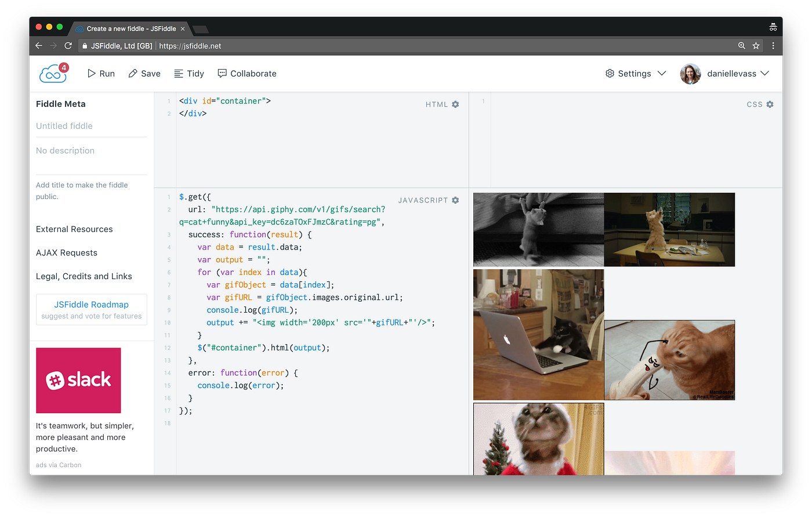This screenshot has width=812, height=517.
Task: Open the JSFiddle Roadmap link
Action: pyautogui.click(x=91, y=304)
